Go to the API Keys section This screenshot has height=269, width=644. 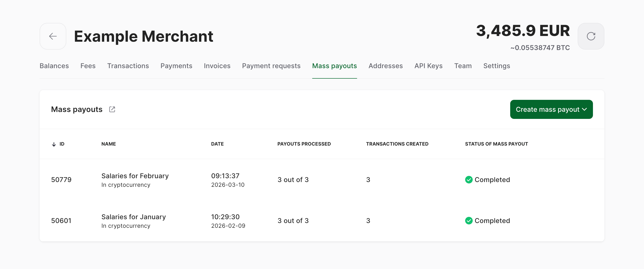coord(428,66)
